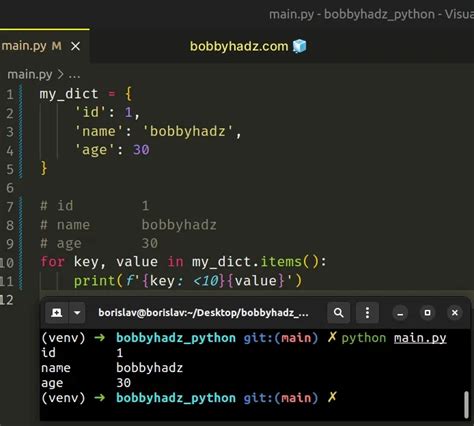Click the value 30 on line 4
The height and width of the screenshot is (426, 474).
[x=141, y=150]
